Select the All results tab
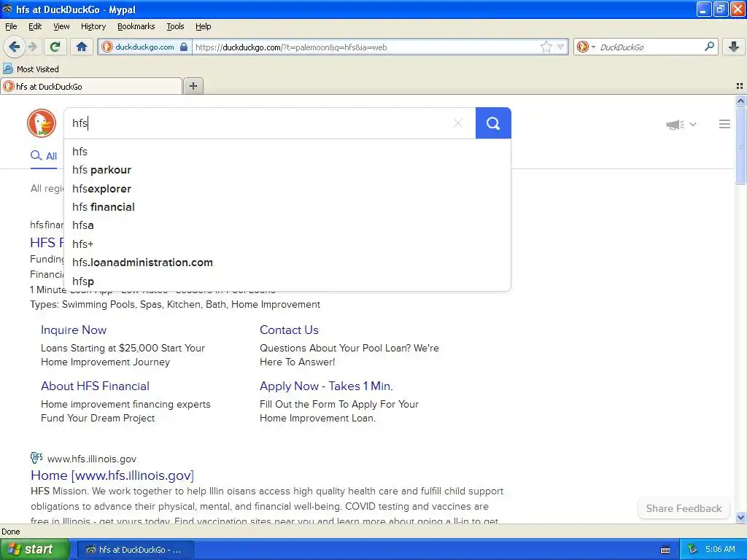 [44, 156]
